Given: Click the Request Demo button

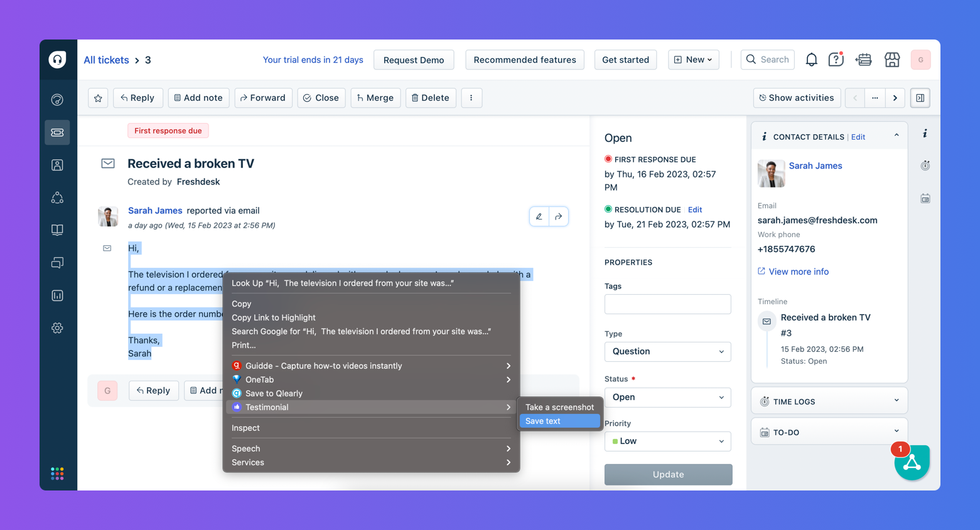Looking at the screenshot, I should (x=414, y=60).
